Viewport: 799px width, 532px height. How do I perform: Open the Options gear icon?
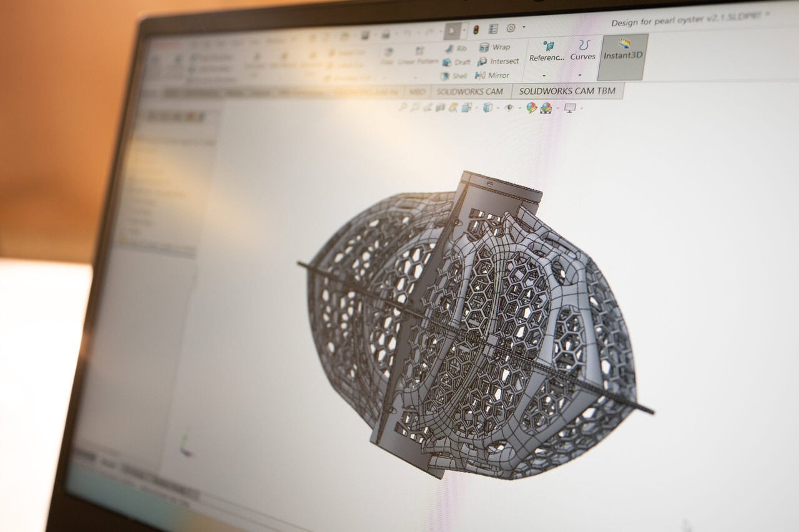tap(511, 28)
